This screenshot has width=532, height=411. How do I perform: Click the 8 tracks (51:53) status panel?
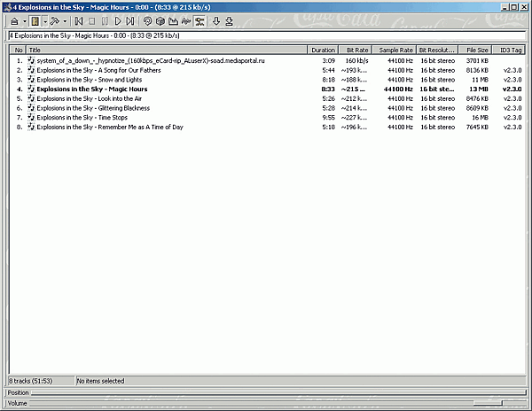[x=41, y=381]
